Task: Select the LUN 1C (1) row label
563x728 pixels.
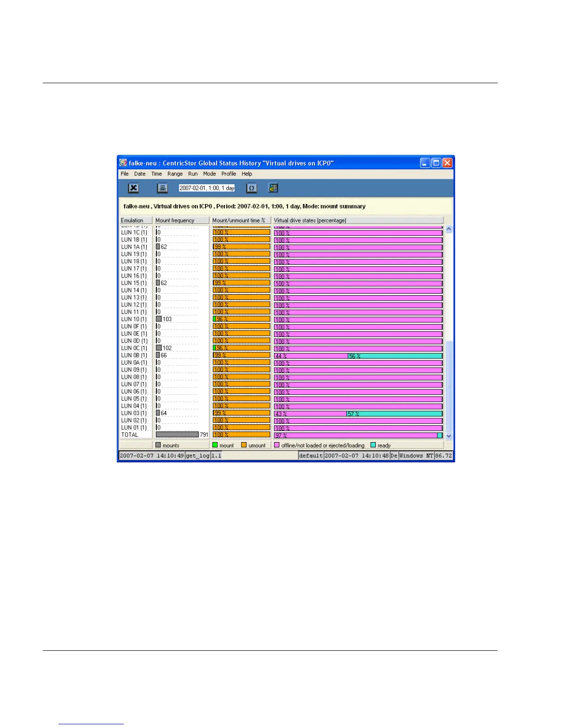Action: click(134, 233)
